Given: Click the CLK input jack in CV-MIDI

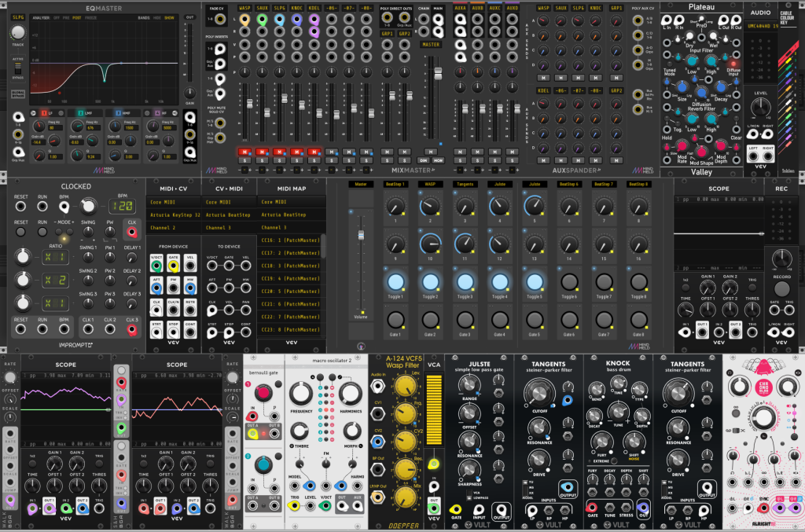Looking at the screenshot, I should (x=212, y=310).
